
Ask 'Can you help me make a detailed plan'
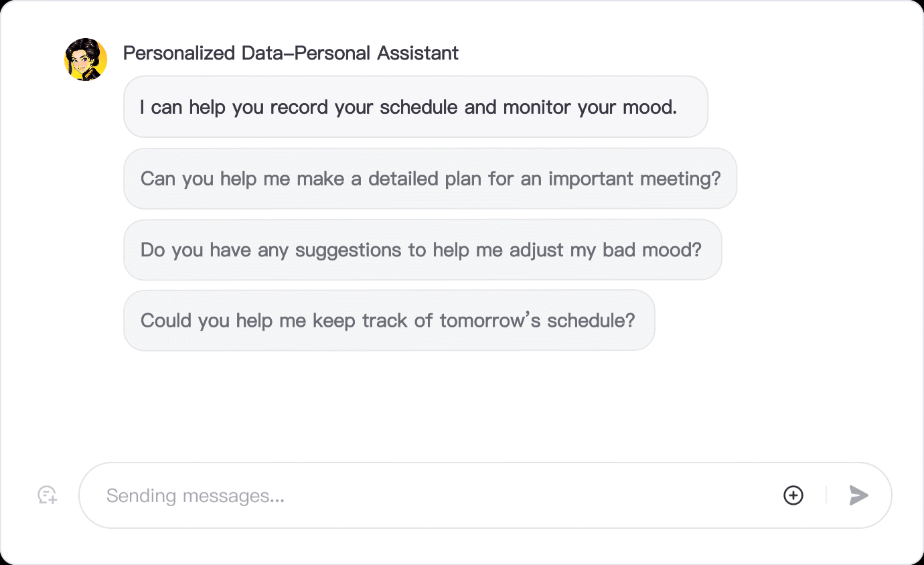click(x=430, y=179)
